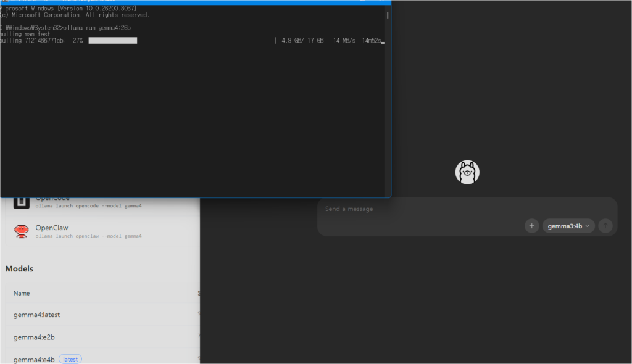Screen dimensions: 632x364
Task: Click the terminal vertical scrollbar thumb
Action: pos(388,15)
